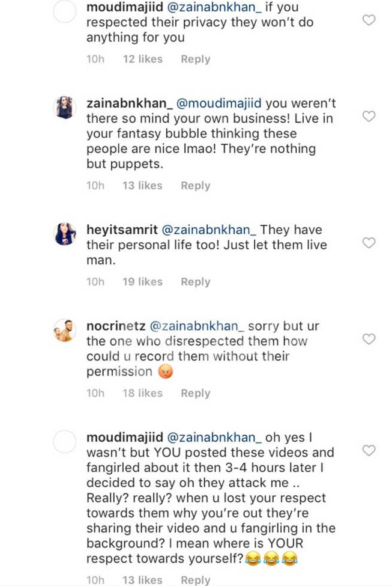
Task: Open moudimajiid's blank avatar on the top comment
Action: click(x=65, y=12)
